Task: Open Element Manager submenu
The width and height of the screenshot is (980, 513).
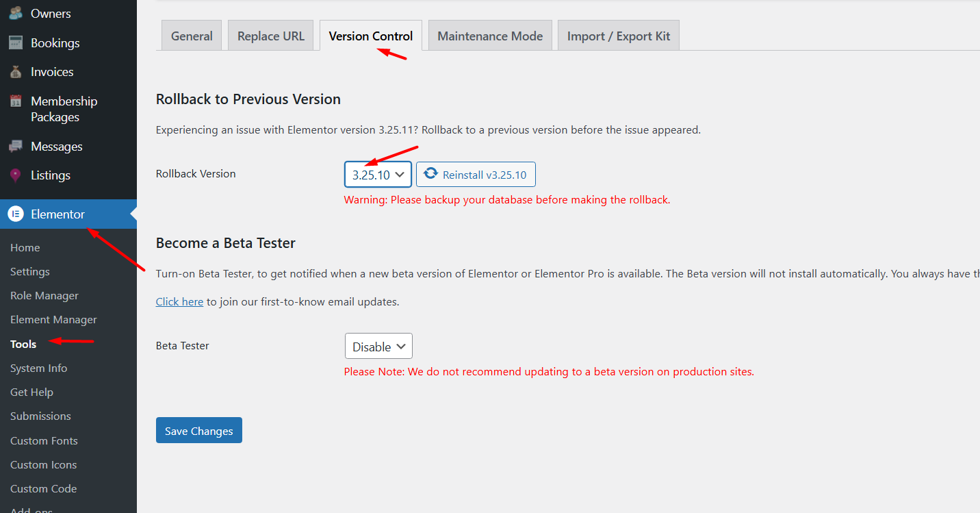Action: [x=53, y=319]
